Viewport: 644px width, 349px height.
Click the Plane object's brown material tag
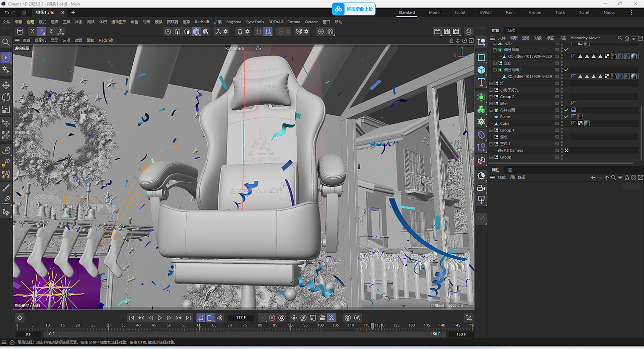coord(580,117)
